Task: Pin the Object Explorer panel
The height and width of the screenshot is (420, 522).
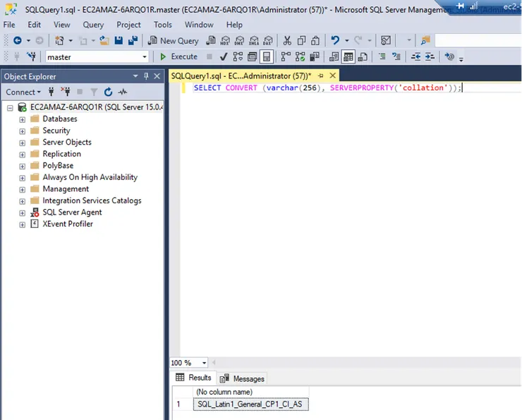Action: pos(147,76)
